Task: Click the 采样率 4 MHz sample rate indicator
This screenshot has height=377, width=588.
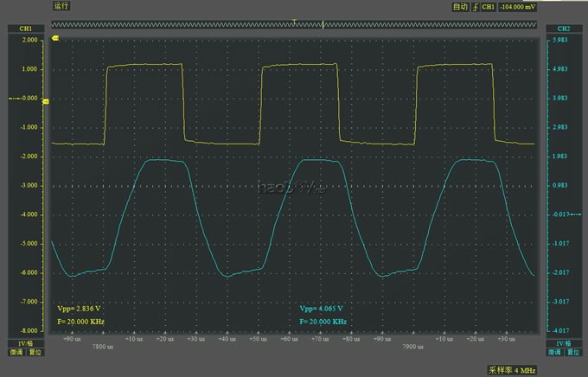Action: click(x=510, y=368)
